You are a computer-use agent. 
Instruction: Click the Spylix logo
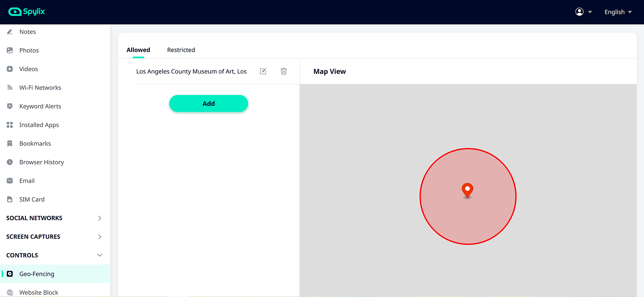click(27, 12)
